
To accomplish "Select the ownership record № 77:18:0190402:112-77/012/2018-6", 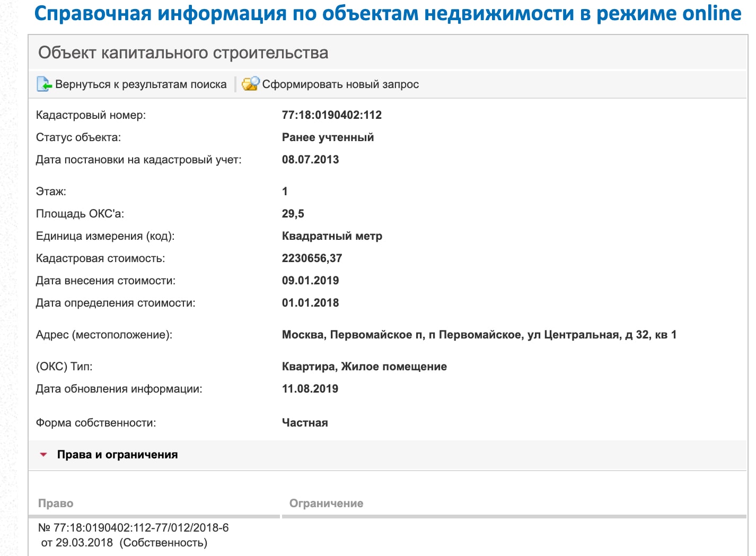I will coord(133,528).
